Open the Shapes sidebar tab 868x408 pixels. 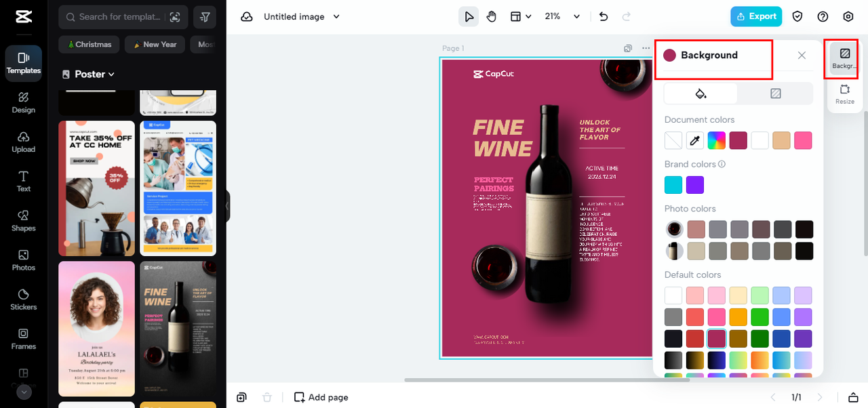pyautogui.click(x=24, y=220)
